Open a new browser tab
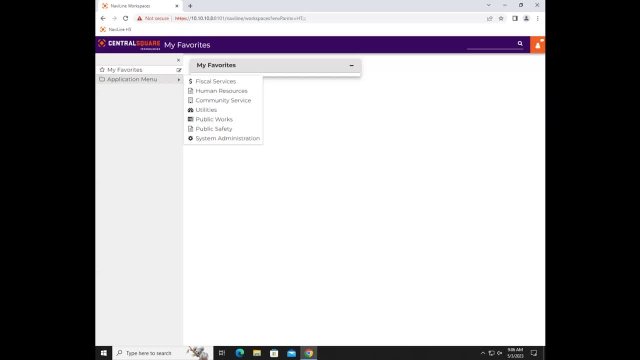 pos(190,6)
